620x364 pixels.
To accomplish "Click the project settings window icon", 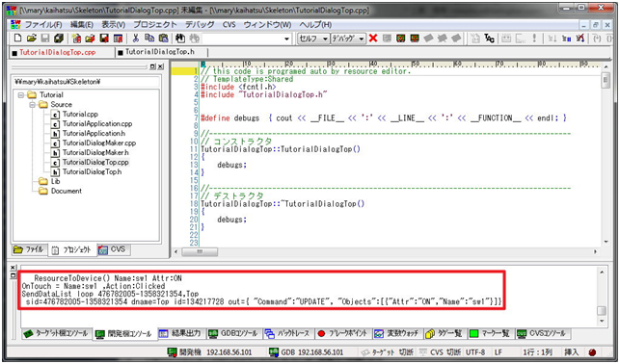I will [x=118, y=39].
